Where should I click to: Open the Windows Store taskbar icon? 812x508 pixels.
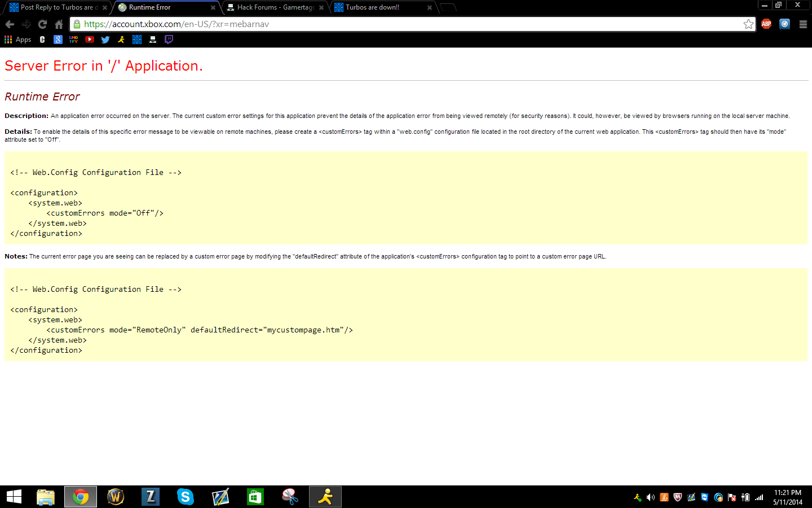pyautogui.click(x=255, y=497)
